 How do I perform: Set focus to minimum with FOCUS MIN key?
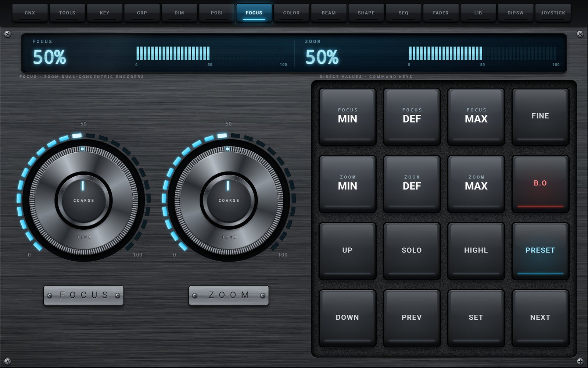coord(347,116)
